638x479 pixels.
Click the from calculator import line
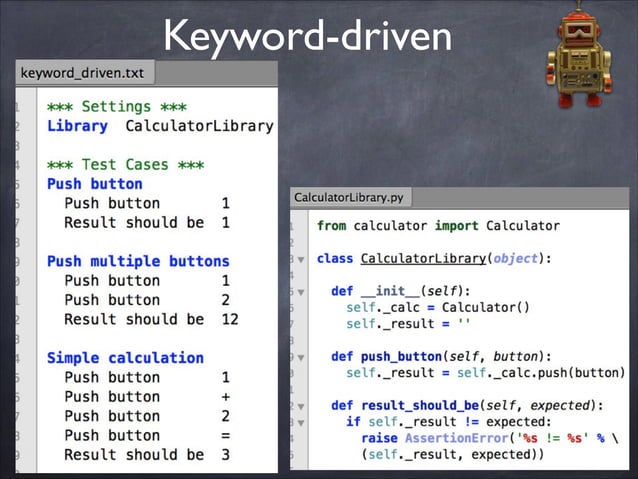(x=438, y=226)
